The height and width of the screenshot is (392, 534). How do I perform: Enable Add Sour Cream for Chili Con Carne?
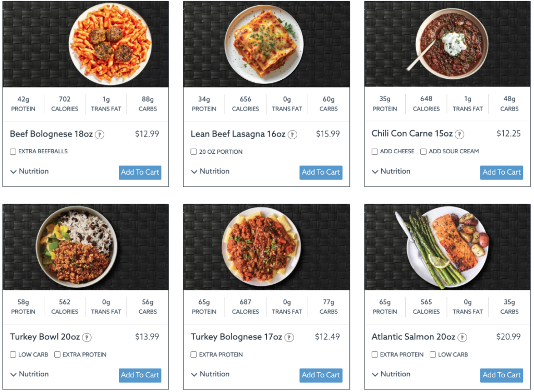(x=423, y=151)
